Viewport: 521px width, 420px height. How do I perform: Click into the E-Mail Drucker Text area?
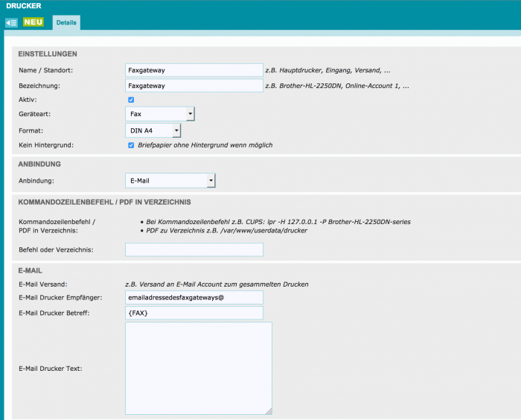[199, 368]
